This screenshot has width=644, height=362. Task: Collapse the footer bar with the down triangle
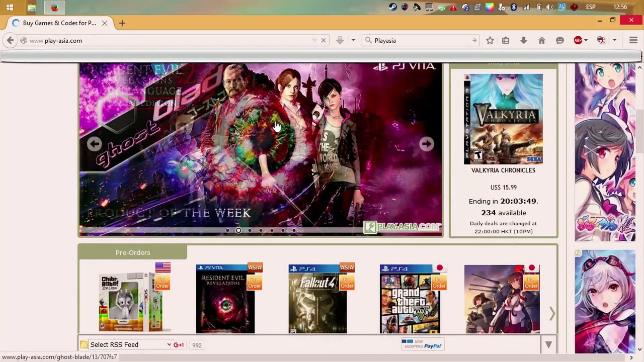coord(548,345)
